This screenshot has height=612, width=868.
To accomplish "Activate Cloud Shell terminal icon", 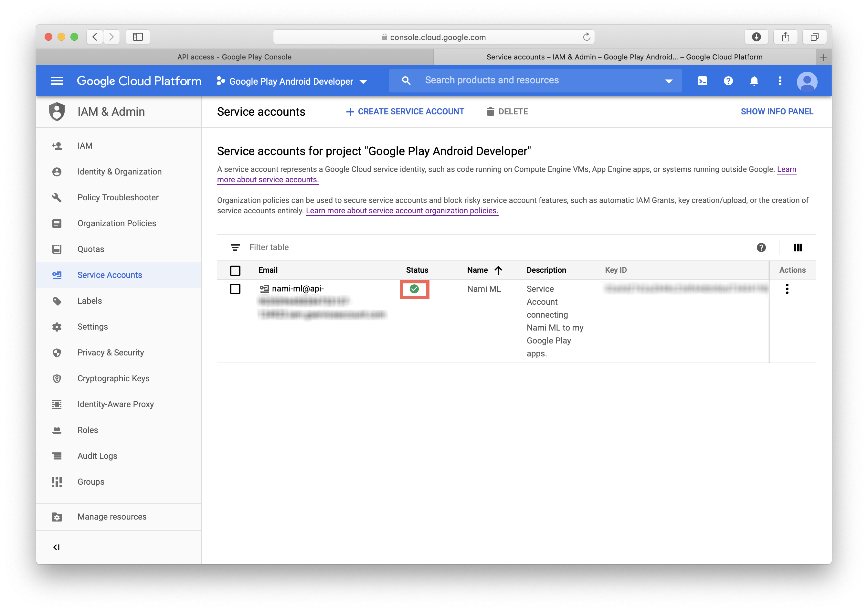I will [x=702, y=81].
